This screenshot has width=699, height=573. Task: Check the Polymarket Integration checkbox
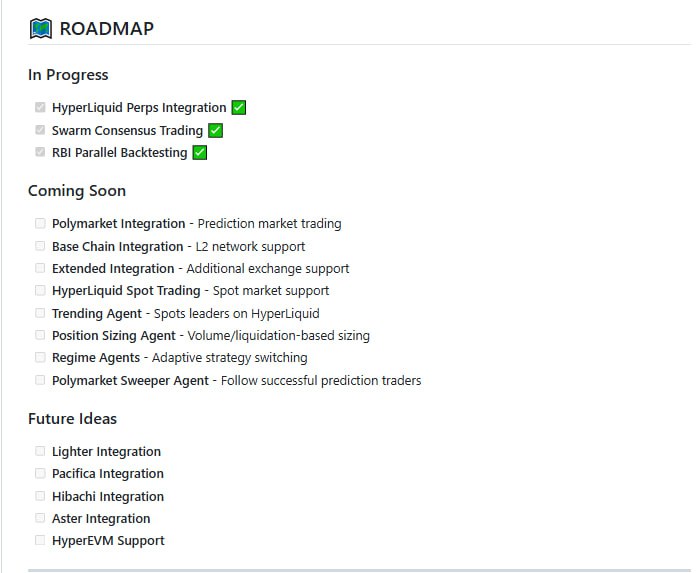coord(40,223)
